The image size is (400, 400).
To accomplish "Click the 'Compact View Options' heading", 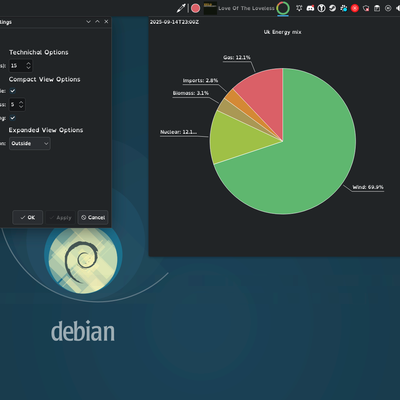I will point(45,79).
